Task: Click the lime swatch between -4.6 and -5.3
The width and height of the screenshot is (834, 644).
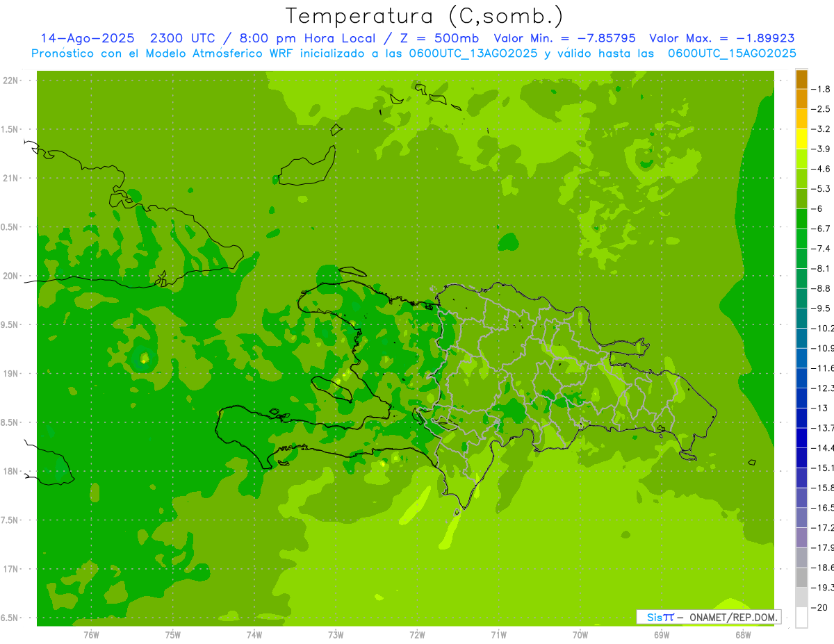Action: click(x=801, y=179)
